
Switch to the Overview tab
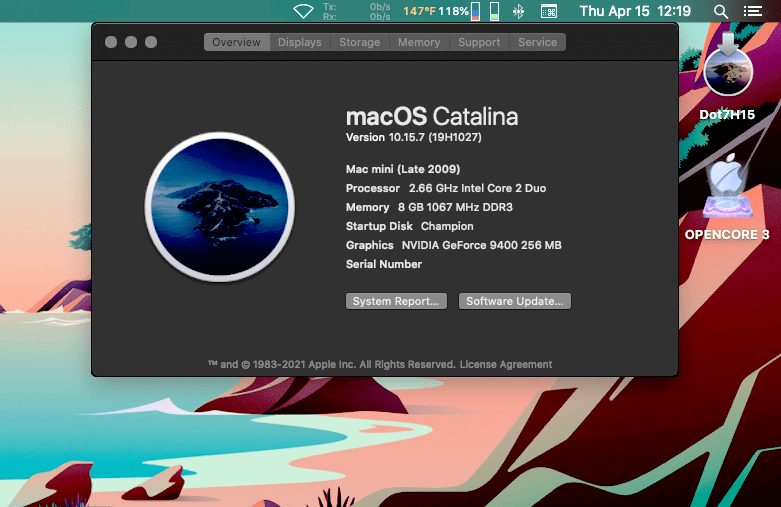click(x=237, y=42)
